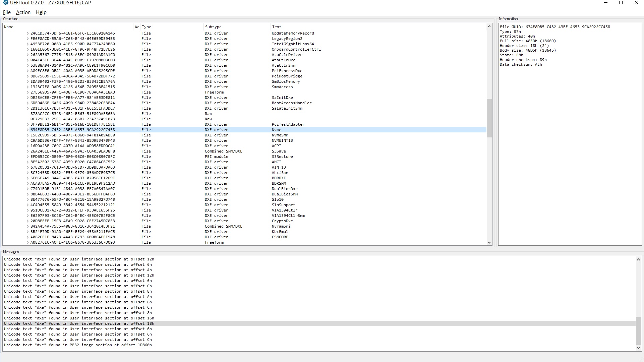Image resolution: width=644 pixels, height=362 pixels.
Task: Expand the CryptoDxe tree node
Action: click(x=28, y=221)
